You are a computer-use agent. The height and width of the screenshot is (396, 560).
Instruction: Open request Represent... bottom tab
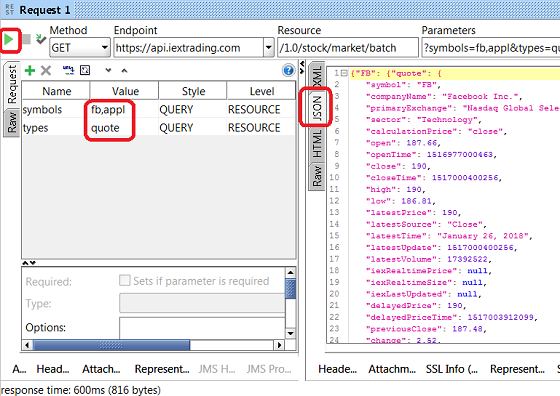(162, 369)
